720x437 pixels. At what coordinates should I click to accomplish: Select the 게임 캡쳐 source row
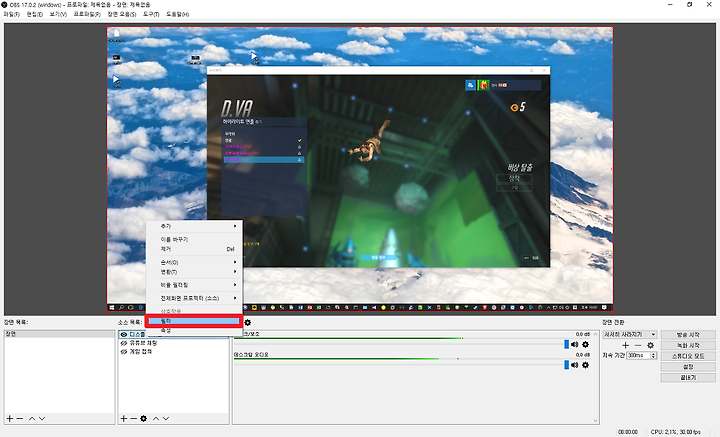pos(174,352)
